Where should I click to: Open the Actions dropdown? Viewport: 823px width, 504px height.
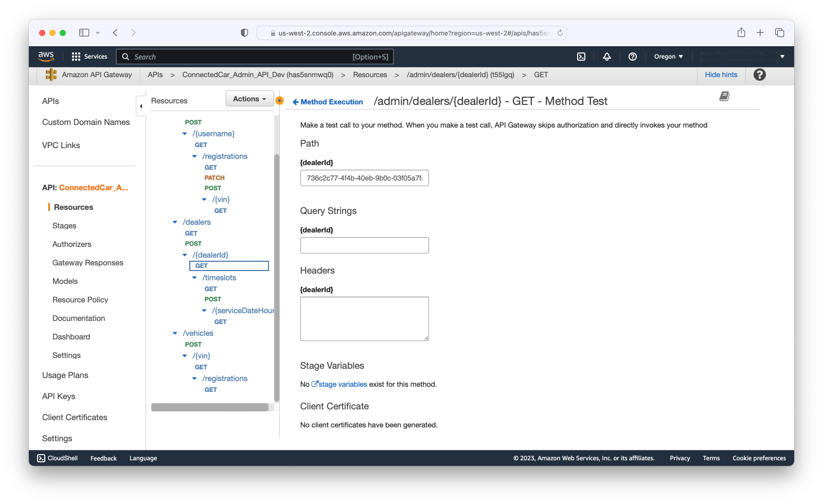point(249,99)
